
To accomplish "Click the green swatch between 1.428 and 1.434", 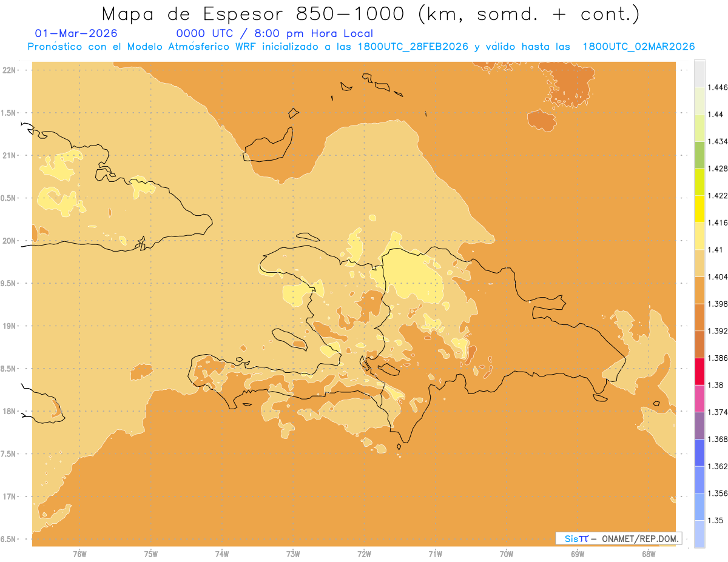I will click(x=699, y=155).
